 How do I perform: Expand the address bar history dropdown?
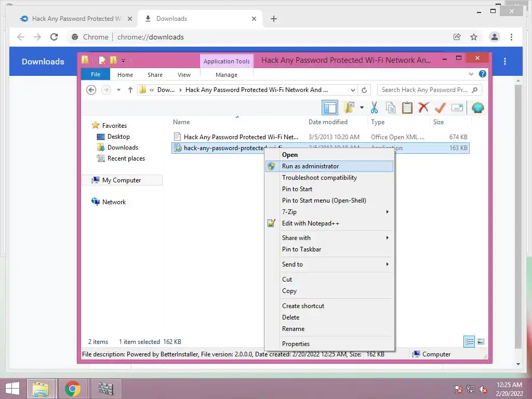click(353, 90)
